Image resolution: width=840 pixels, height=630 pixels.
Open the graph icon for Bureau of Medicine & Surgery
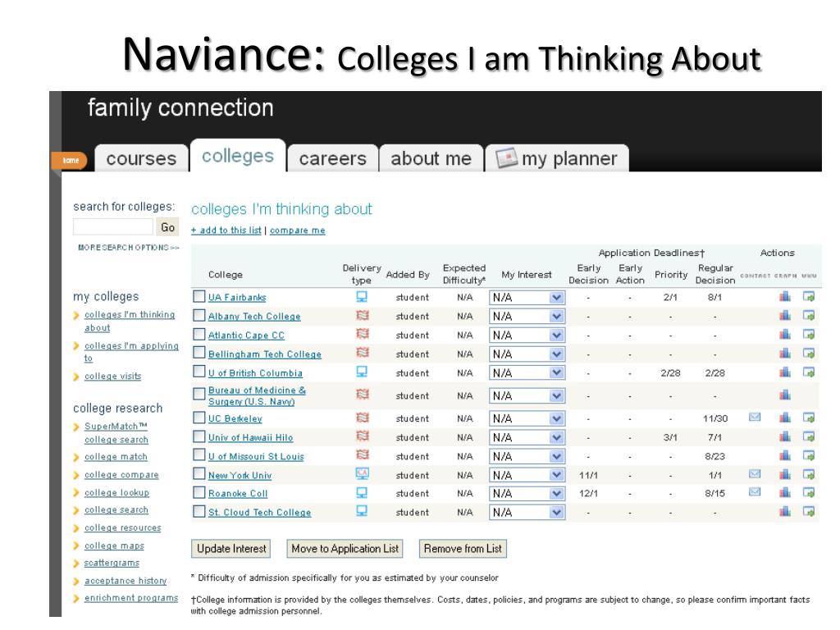(x=785, y=395)
